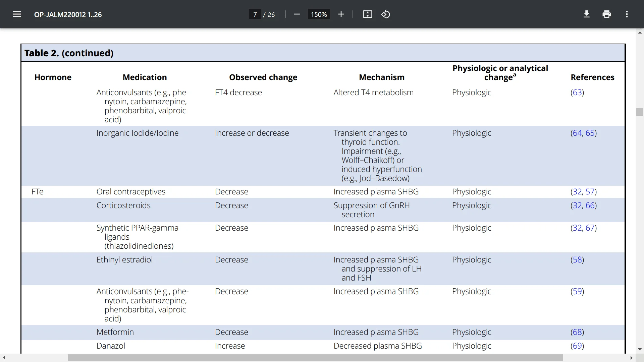Click the page number field showing 7
Image resolution: width=644 pixels, height=362 pixels.
(x=255, y=14)
